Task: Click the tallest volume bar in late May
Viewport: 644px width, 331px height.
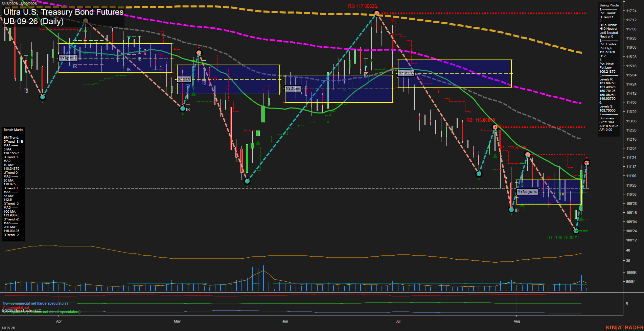Action: [263, 278]
